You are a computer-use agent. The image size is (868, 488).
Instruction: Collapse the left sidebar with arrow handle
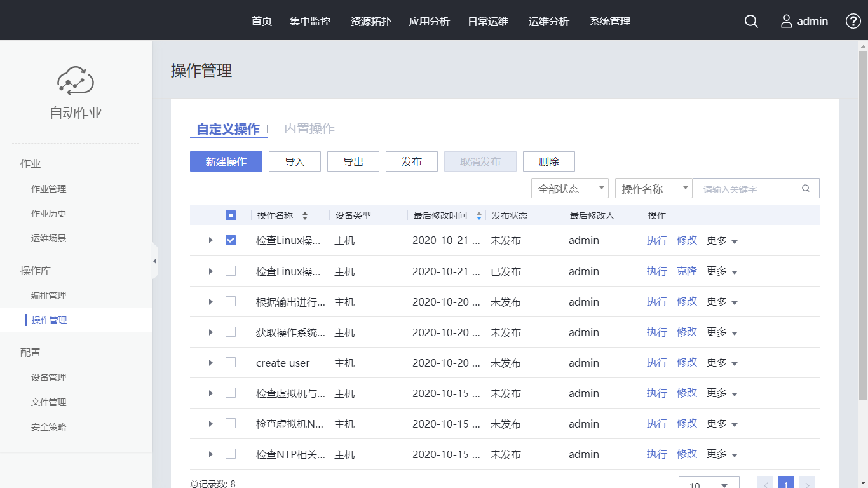click(x=154, y=261)
